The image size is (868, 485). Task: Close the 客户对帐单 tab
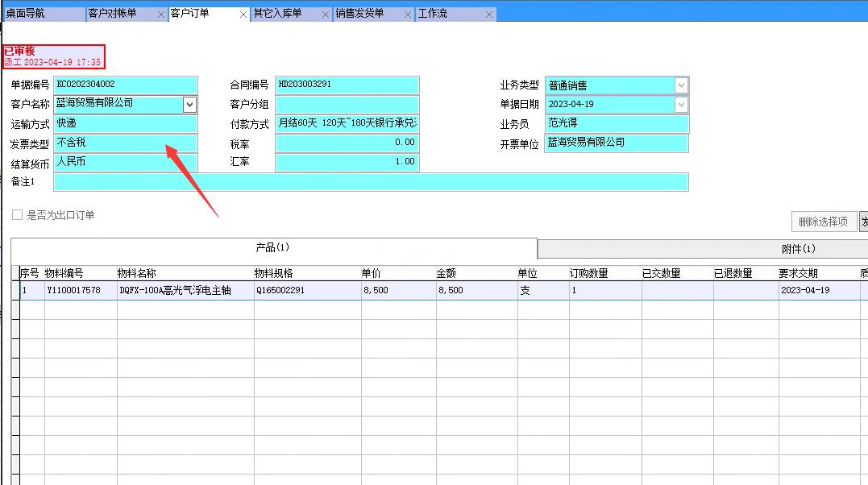160,13
